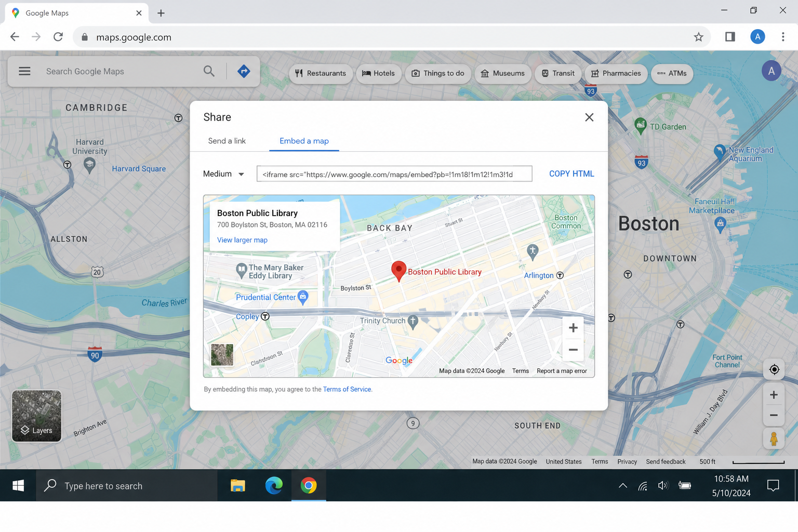Click the United States footer link
This screenshot has width=798, height=532.
564,461
